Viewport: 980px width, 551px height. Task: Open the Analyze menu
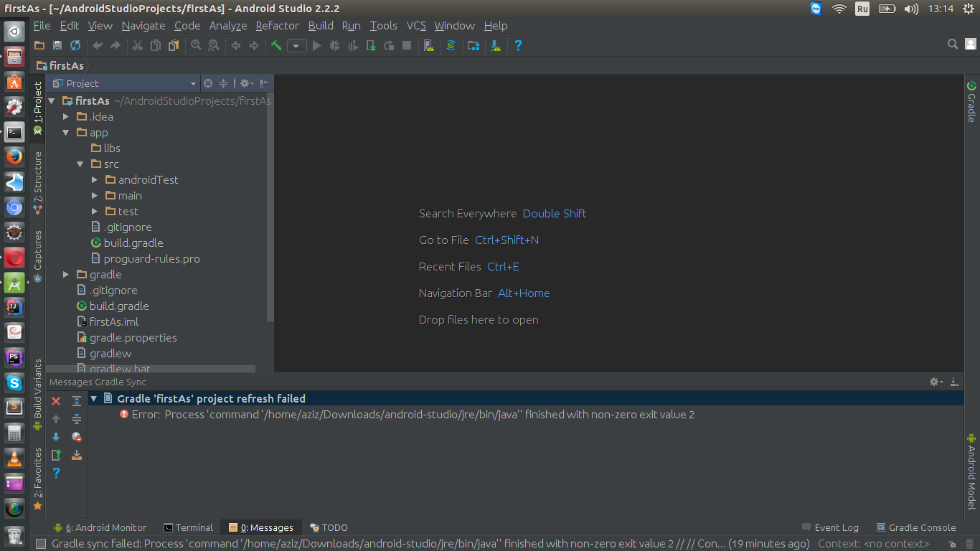pyautogui.click(x=228, y=26)
